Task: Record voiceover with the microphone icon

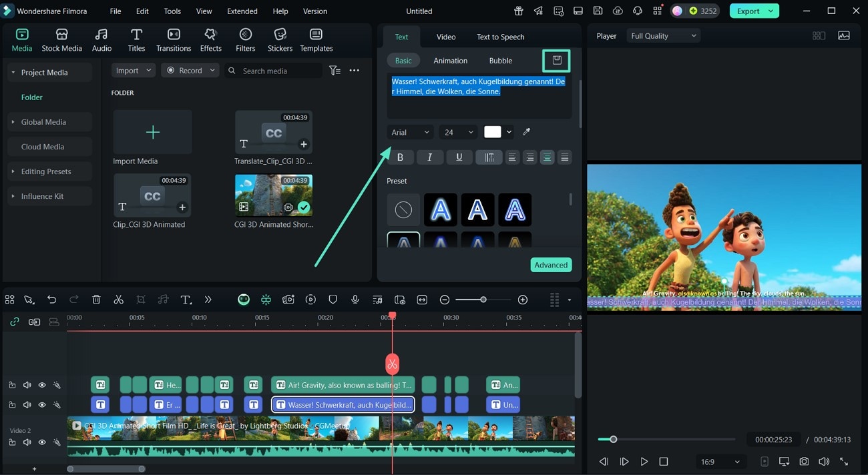Action: click(355, 300)
